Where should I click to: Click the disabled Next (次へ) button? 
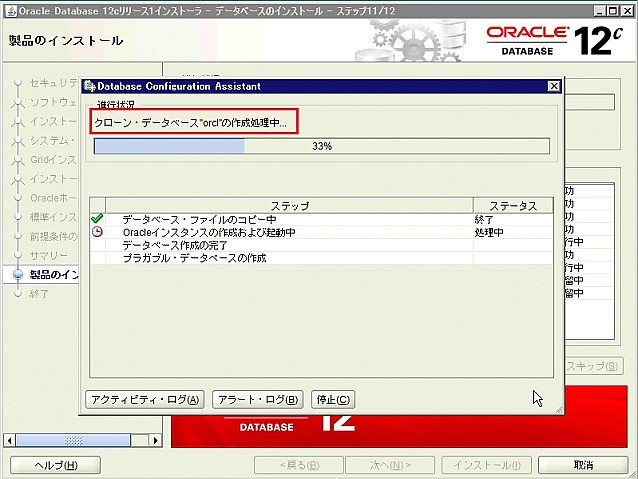(390, 465)
